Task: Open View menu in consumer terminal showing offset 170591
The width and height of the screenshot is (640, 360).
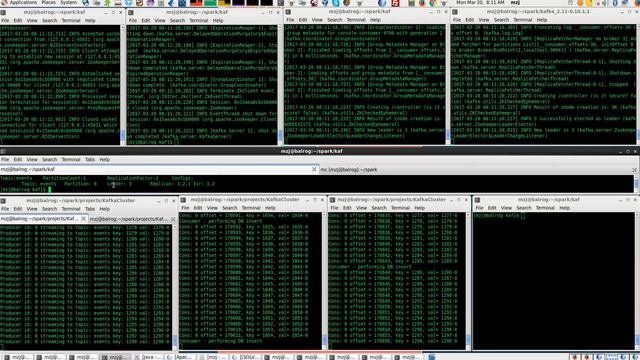Action: click(212, 208)
